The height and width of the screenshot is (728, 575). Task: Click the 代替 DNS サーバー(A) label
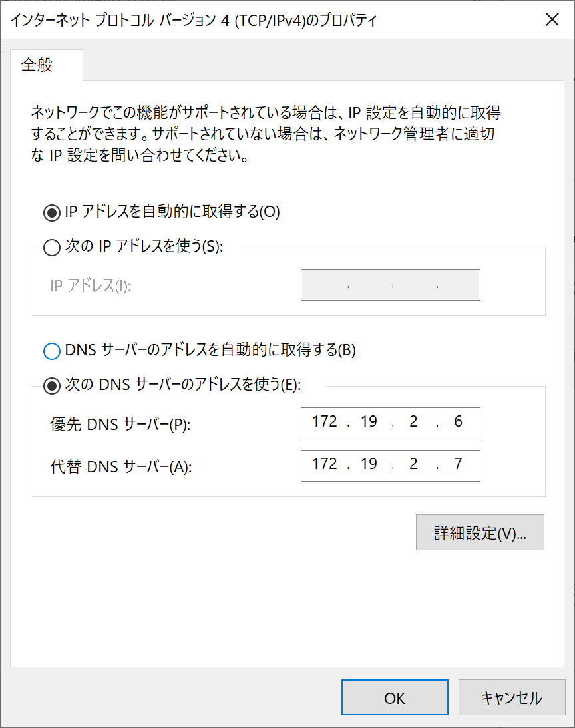[x=121, y=467]
